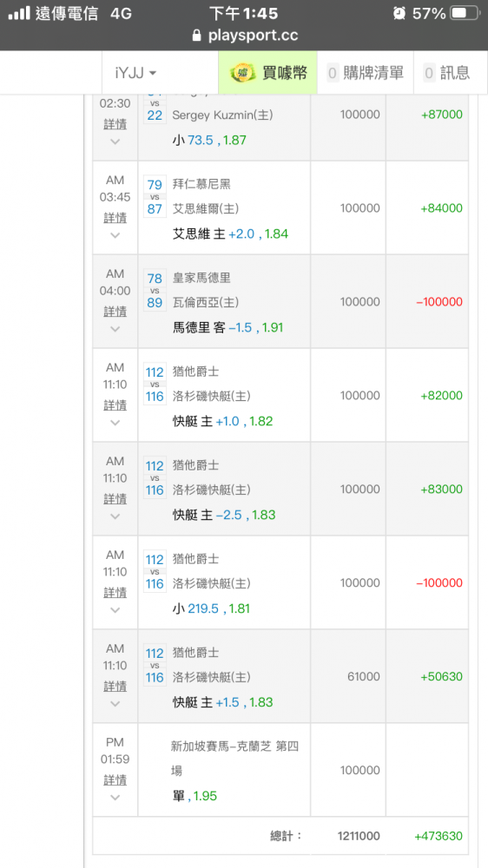Open 詳情 link for 拜仁慕尼黑 game
The height and width of the screenshot is (868, 488).
(x=115, y=218)
